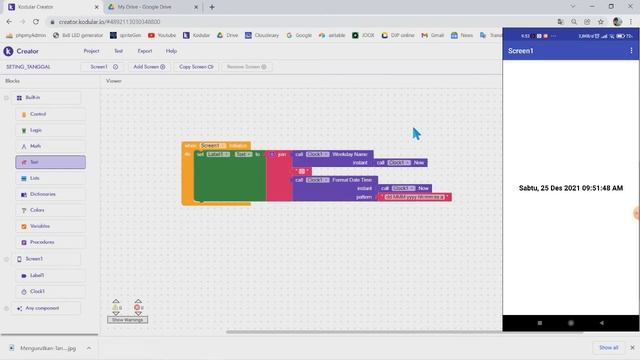Select the Dictionaries blocks category
Viewport: 640px width, 360px height.
point(51,194)
